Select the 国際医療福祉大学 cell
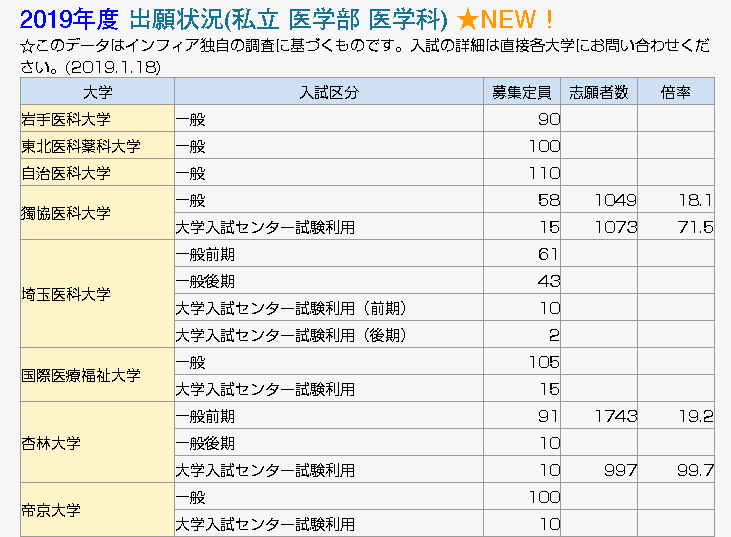 click(x=97, y=375)
